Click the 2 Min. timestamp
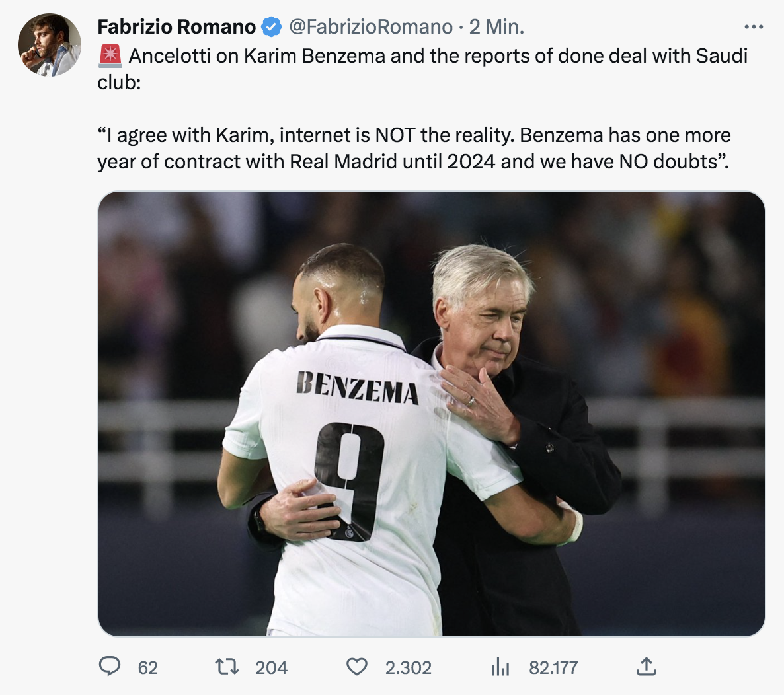Image resolution: width=784 pixels, height=695 pixels. (496, 27)
